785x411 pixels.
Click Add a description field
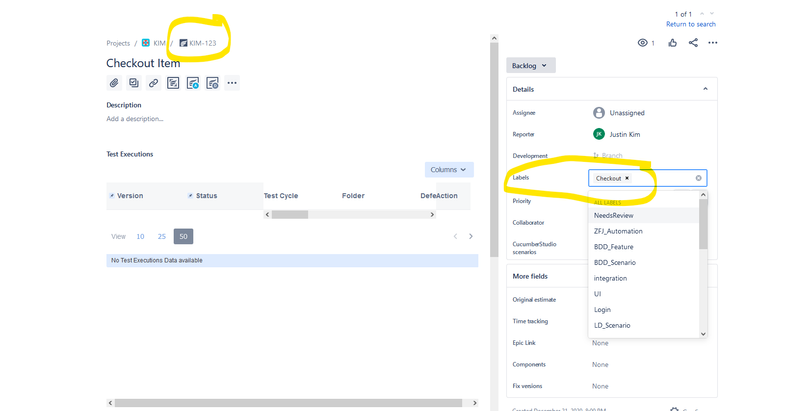coord(135,119)
